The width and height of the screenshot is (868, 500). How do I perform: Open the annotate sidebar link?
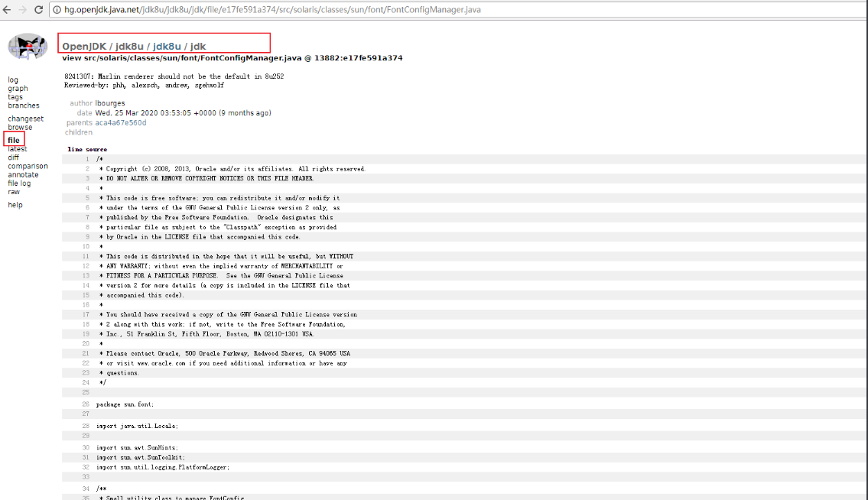[x=23, y=174]
